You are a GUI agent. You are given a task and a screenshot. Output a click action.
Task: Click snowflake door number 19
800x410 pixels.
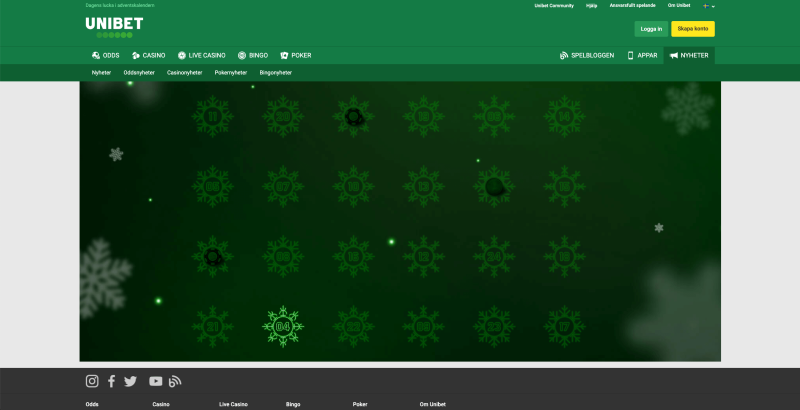[423, 116]
